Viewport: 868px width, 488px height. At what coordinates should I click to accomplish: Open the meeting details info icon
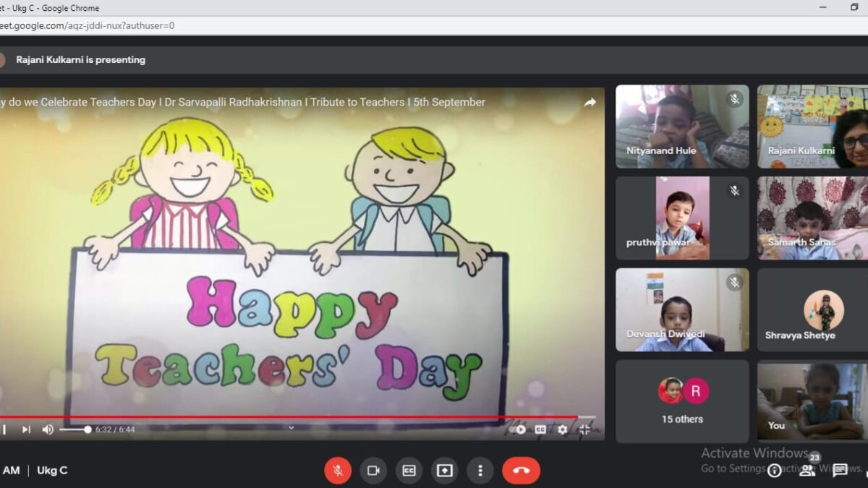click(x=774, y=471)
